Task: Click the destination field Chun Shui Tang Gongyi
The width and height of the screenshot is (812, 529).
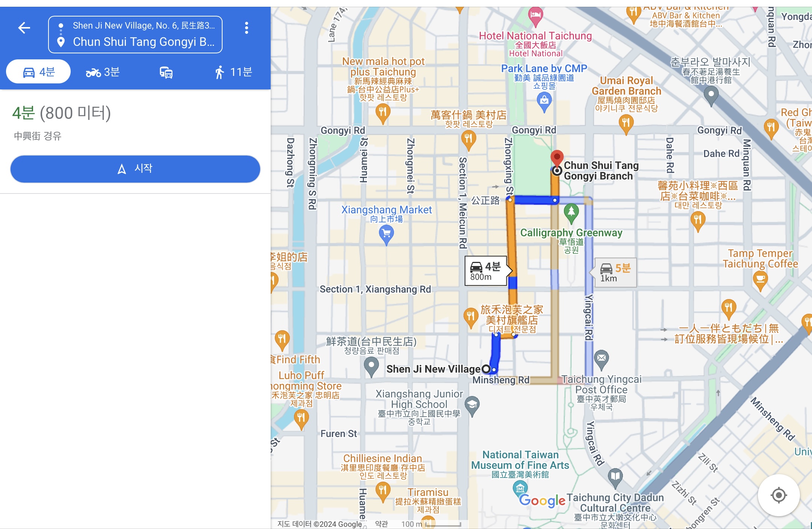Action: coord(144,42)
